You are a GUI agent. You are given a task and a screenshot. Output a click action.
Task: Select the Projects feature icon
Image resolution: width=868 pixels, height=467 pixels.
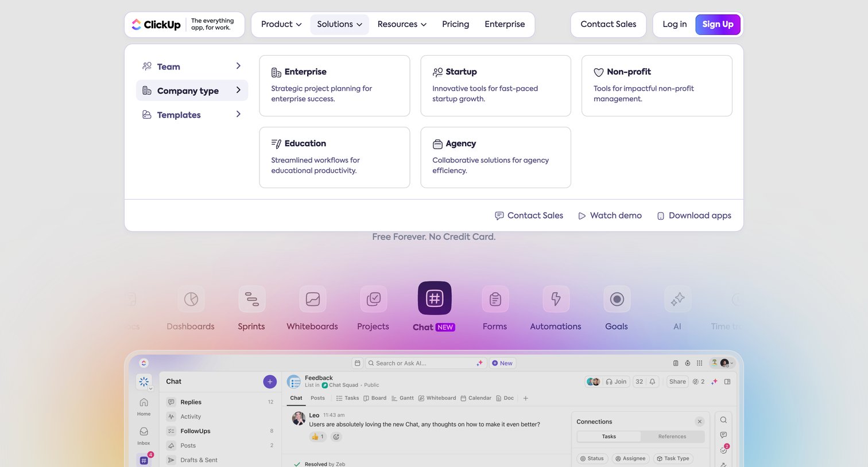point(373,299)
